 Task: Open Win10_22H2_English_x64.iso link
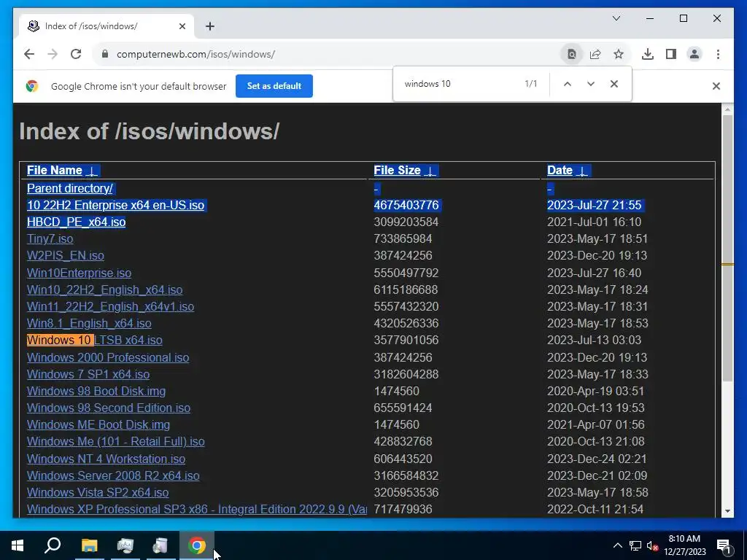(x=105, y=290)
